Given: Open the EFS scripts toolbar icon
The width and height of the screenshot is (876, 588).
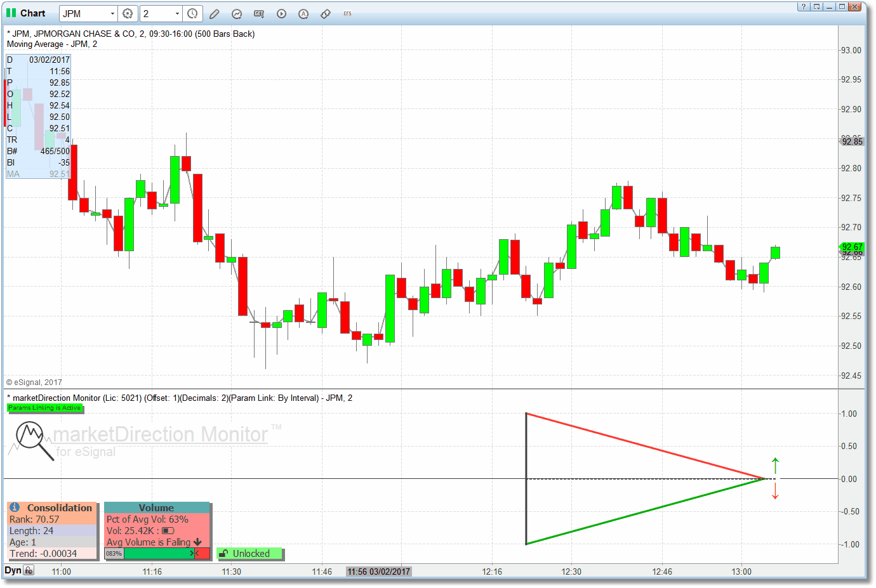Looking at the screenshot, I should pos(347,14).
